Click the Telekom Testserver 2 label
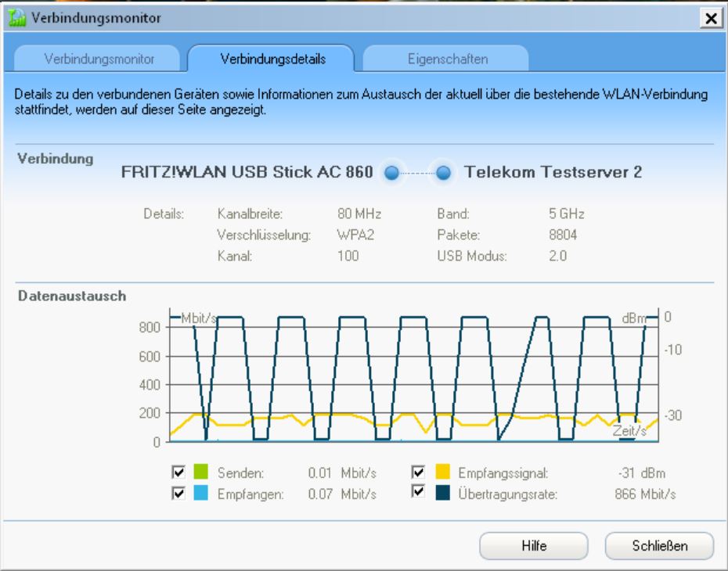 click(553, 172)
